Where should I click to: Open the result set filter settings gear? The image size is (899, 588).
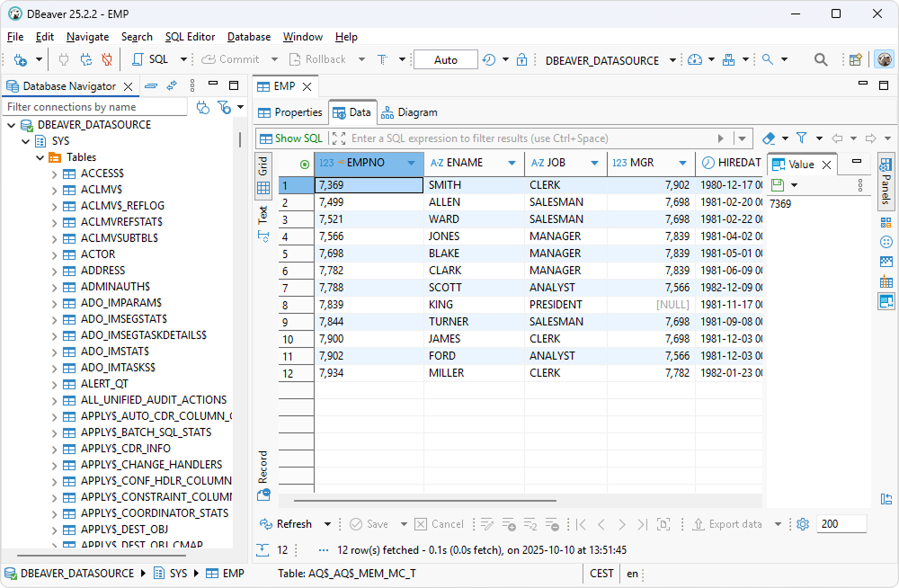click(803, 523)
